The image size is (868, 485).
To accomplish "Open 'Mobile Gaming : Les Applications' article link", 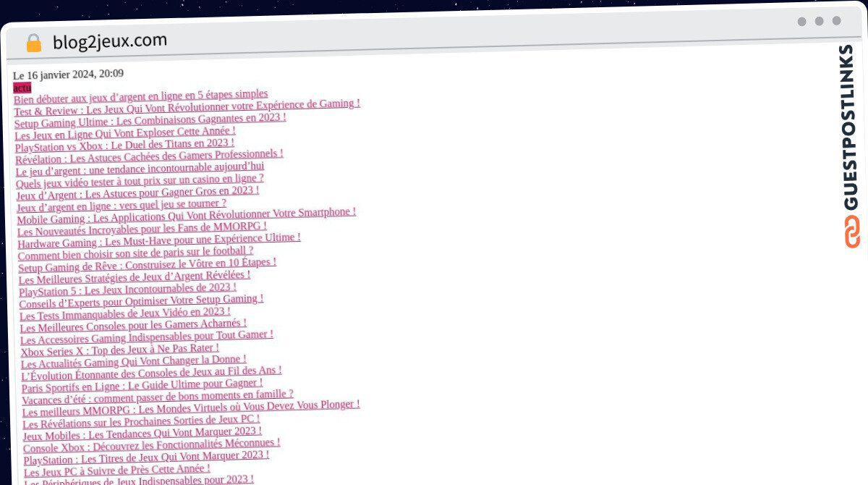I will click(187, 216).
